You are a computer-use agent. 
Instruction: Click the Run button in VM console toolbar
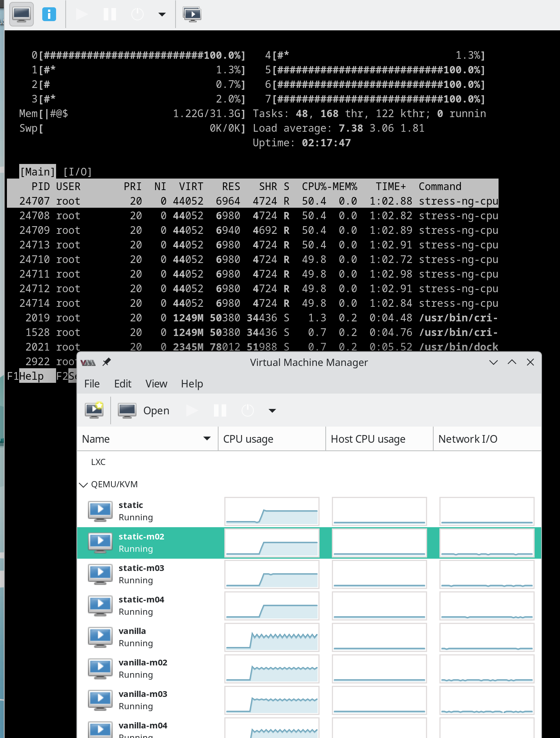tap(82, 14)
